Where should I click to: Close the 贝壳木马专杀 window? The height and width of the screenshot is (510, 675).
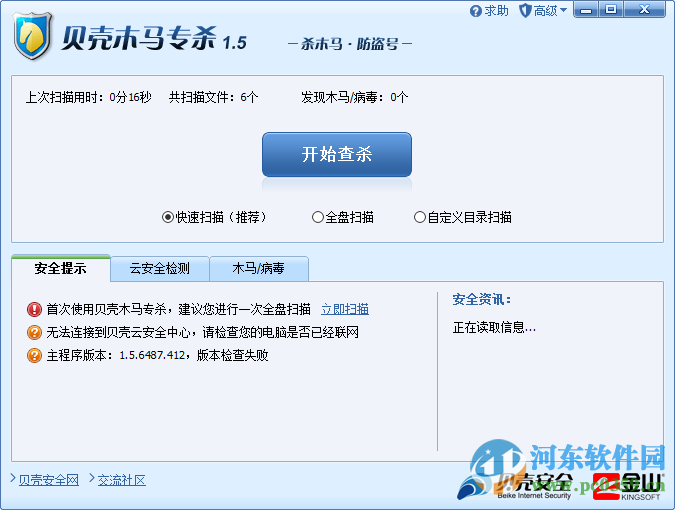644,9
